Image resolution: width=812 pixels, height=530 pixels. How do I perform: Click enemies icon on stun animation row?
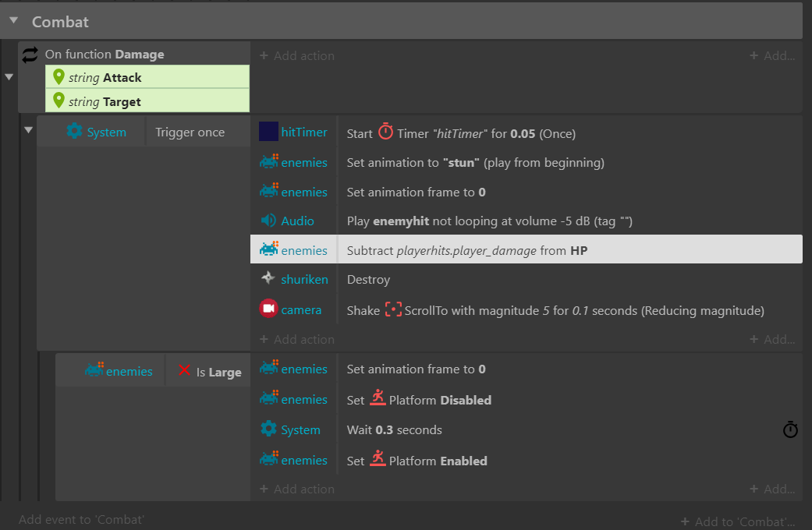(269, 161)
